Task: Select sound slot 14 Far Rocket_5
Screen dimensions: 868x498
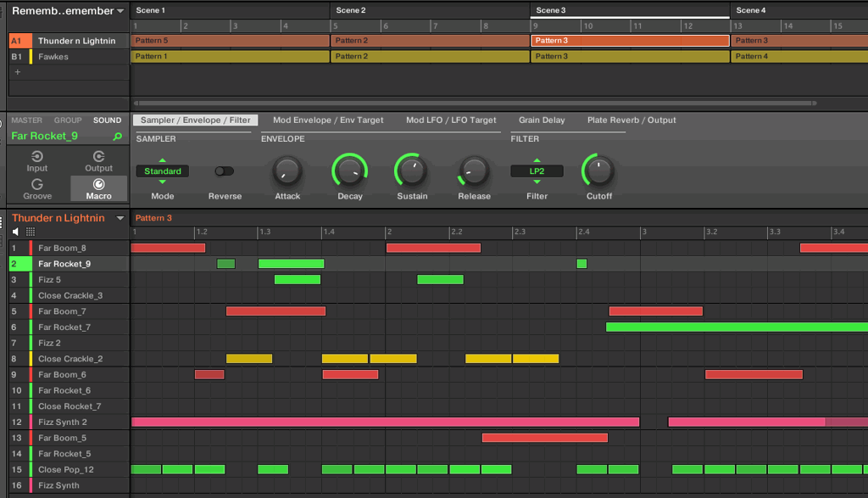Action: pyautogui.click(x=70, y=454)
